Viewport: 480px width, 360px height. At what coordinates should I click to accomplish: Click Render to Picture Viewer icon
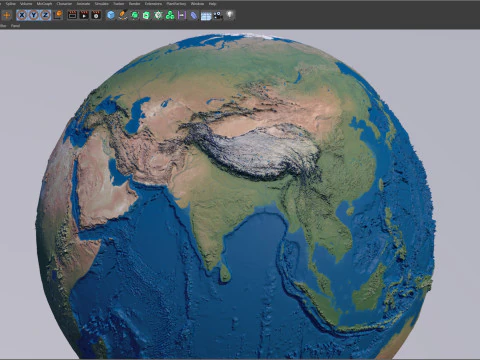(84, 15)
